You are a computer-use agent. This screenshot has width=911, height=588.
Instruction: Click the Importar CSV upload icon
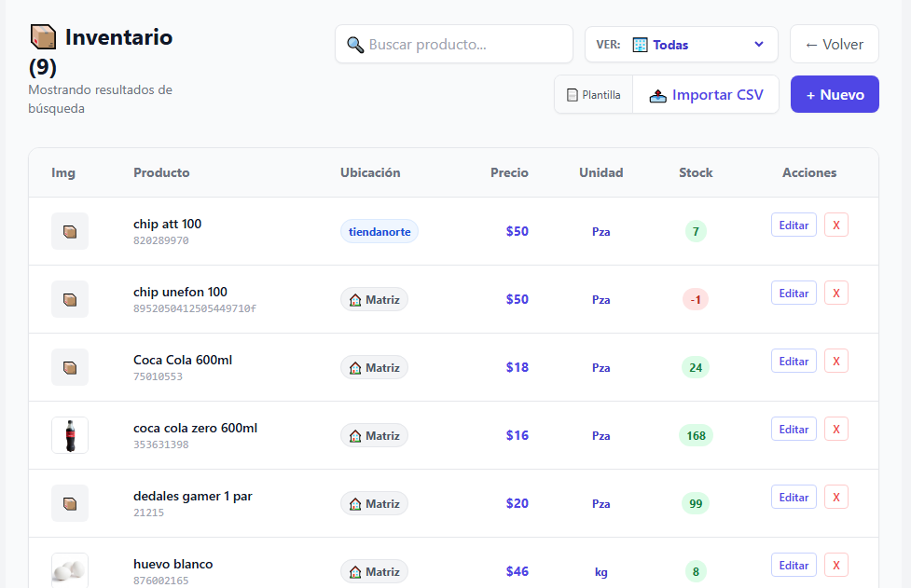tap(658, 95)
